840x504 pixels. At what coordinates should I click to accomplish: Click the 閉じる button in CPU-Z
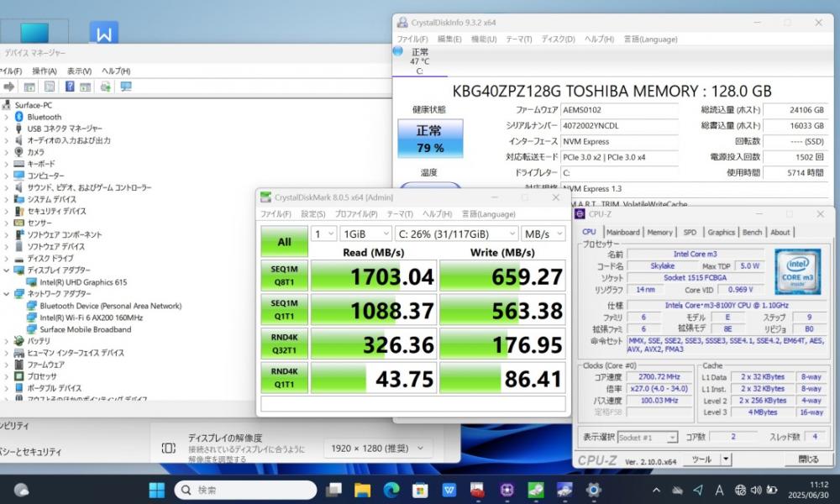click(807, 459)
